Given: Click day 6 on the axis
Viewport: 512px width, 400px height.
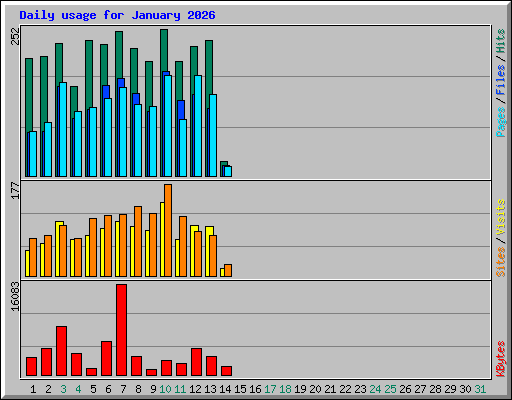Looking at the screenshot, I should click(x=108, y=389).
